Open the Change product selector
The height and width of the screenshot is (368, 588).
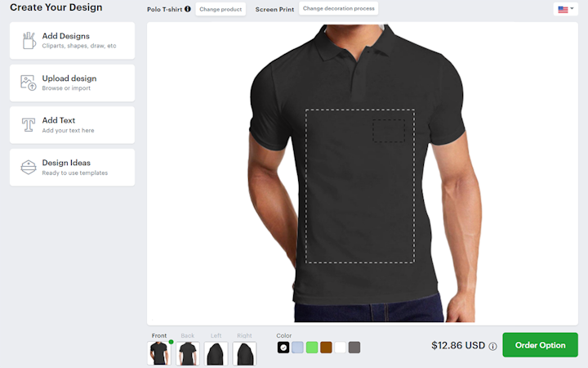(x=220, y=9)
